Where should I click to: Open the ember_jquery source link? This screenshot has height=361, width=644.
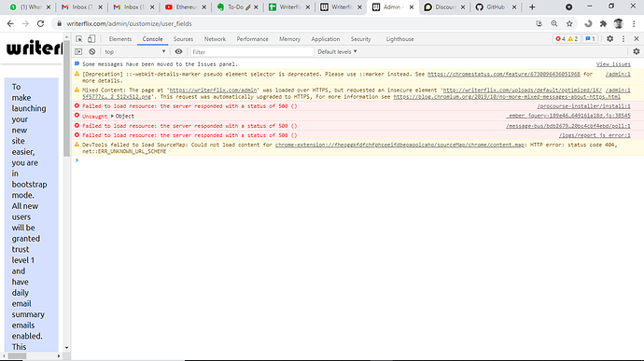tap(568, 117)
